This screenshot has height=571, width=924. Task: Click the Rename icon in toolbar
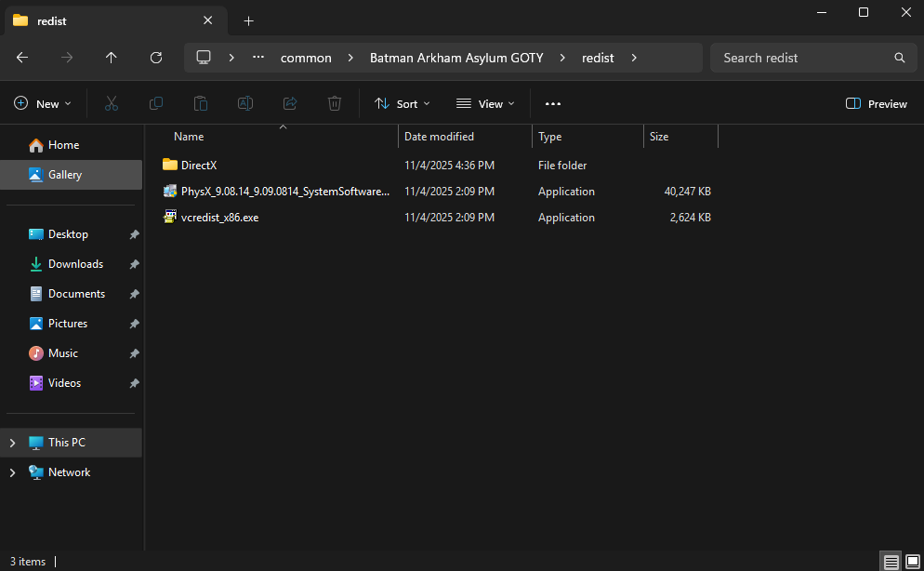[x=245, y=103]
